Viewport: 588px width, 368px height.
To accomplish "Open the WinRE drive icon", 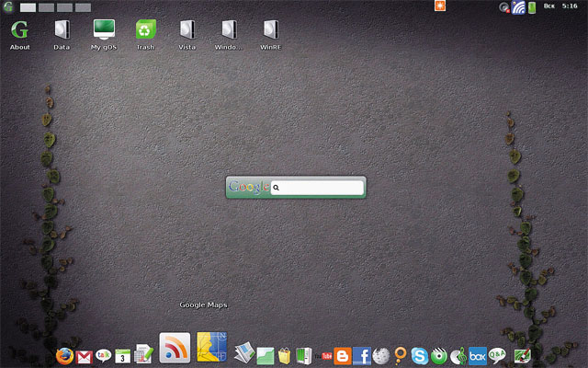I will [271, 35].
